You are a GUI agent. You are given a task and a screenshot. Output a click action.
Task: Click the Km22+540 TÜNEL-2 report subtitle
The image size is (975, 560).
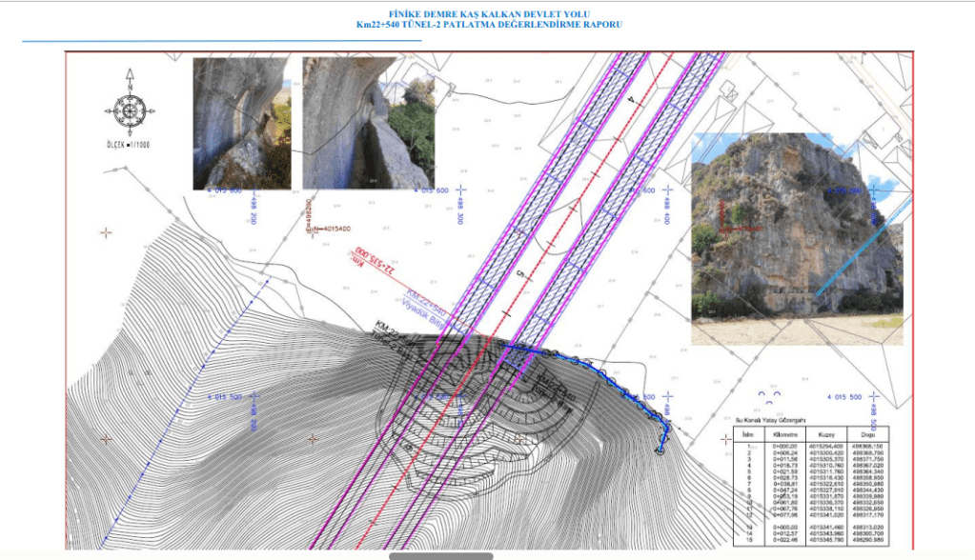click(488, 24)
